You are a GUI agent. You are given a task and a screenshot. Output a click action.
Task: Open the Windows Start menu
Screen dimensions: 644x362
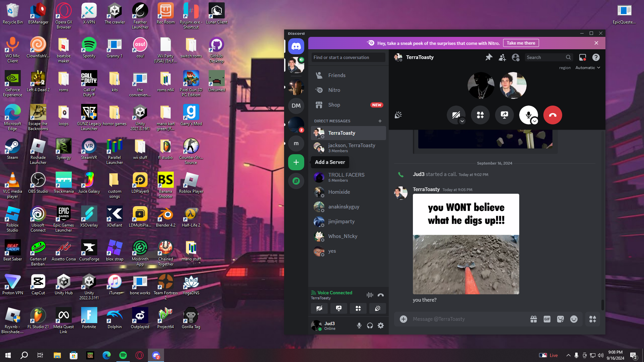[8, 355]
